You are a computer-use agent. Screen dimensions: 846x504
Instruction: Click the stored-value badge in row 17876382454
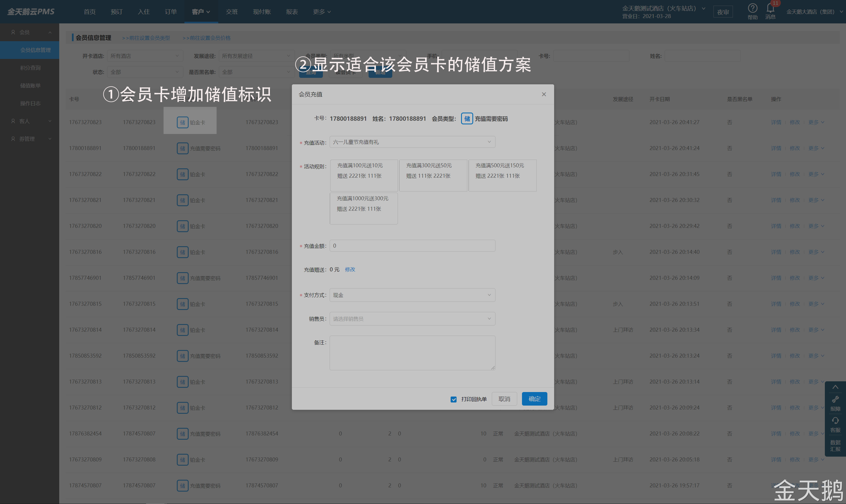tap(182, 434)
